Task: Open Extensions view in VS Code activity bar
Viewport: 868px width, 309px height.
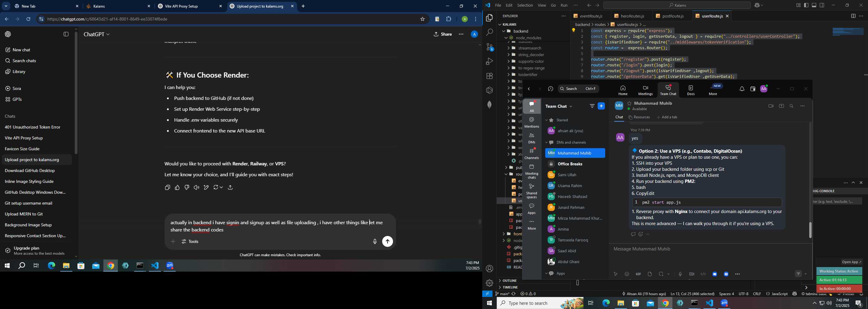Action: pos(489,76)
